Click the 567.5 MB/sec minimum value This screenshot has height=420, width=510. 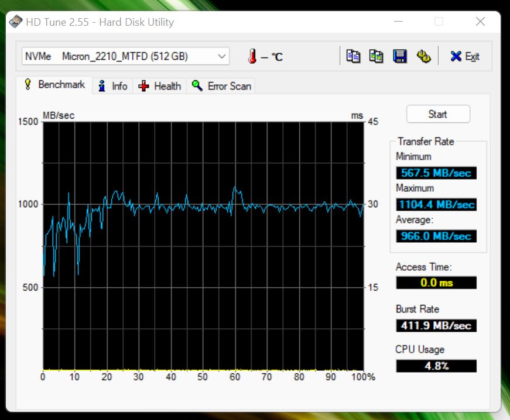[436, 173]
